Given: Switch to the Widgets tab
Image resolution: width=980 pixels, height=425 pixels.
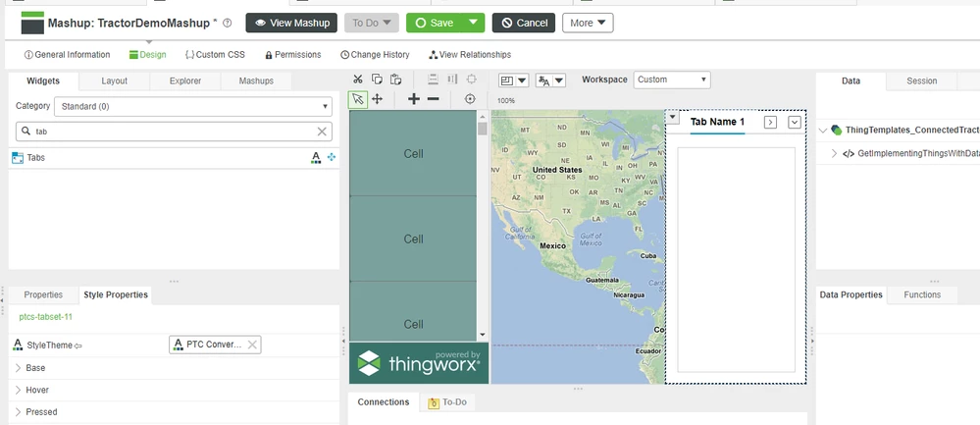Looking at the screenshot, I should tap(43, 80).
